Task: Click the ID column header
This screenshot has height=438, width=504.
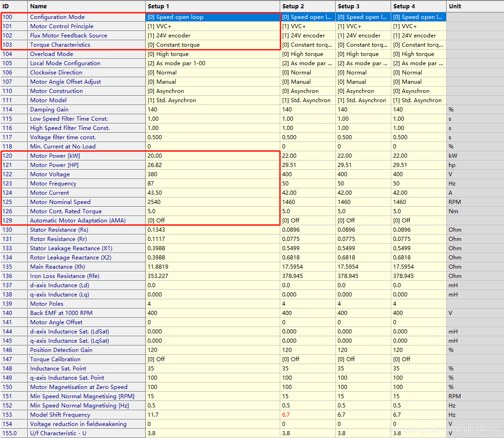Action: (13, 6)
